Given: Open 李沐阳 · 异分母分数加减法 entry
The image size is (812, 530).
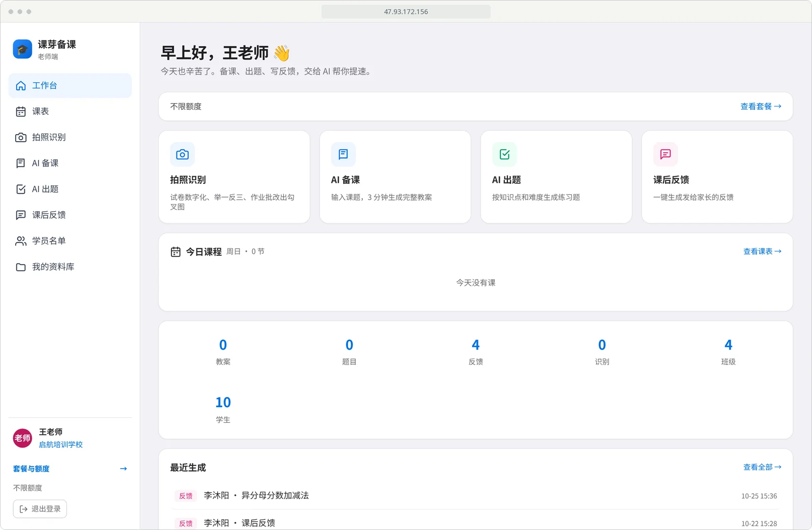Looking at the screenshot, I should pos(476,496).
